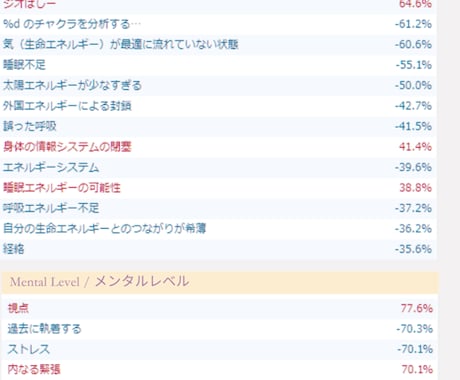Open the red '身体の情報システムの閉塞' entry
Viewport: 460px width, 380px height.
click(67, 147)
